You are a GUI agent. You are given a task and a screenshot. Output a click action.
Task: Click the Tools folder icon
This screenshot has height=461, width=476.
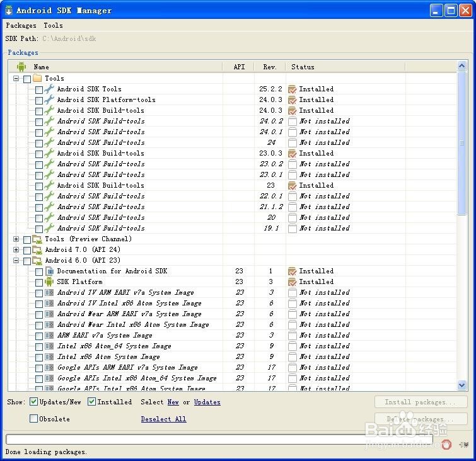click(x=37, y=78)
